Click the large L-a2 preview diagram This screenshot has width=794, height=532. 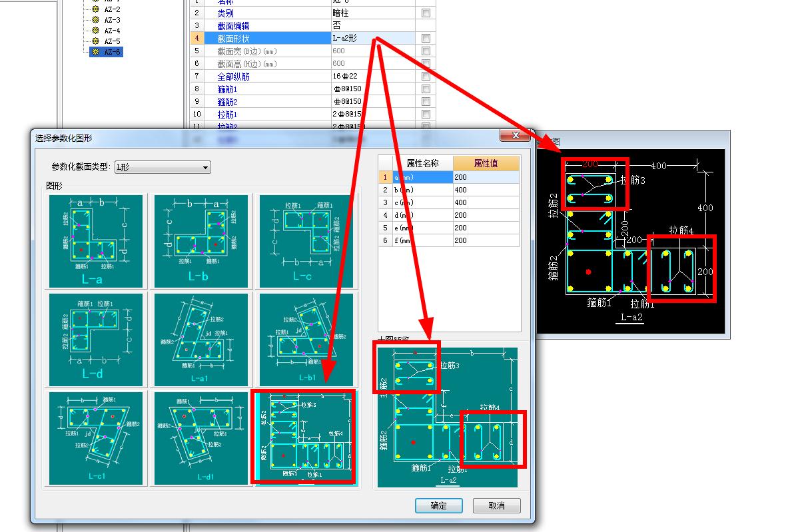tap(448, 417)
